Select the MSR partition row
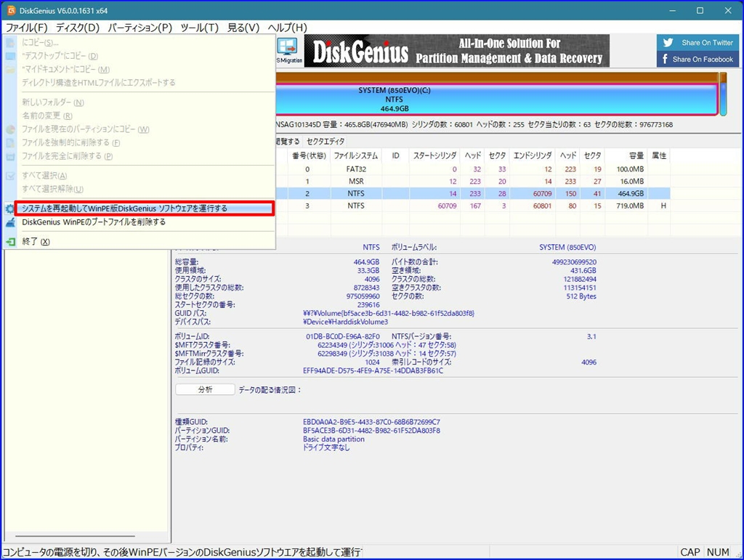744x560 pixels. (x=472, y=181)
